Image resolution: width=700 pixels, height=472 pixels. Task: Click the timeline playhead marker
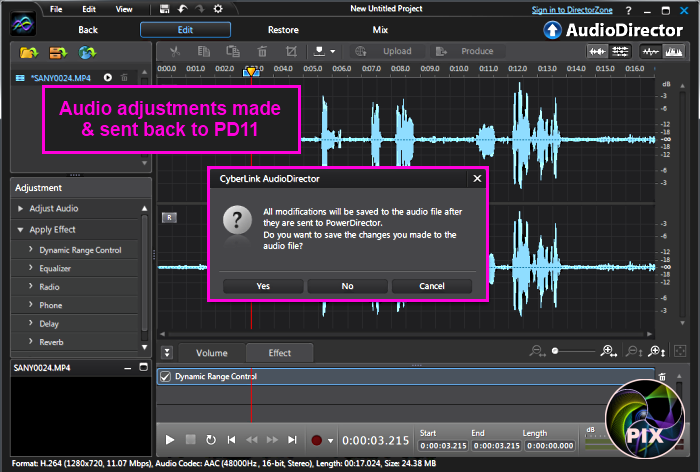(x=251, y=71)
